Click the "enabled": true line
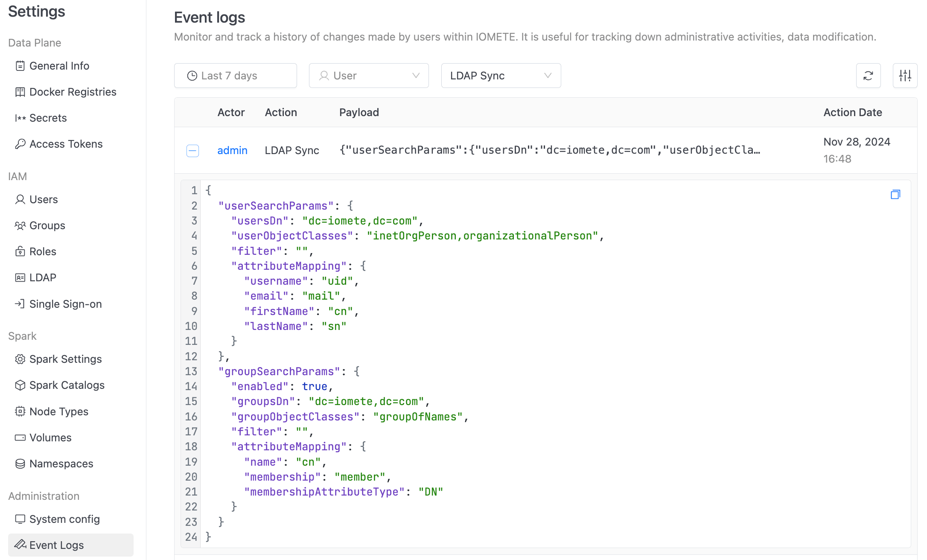 (x=282, y=386)
